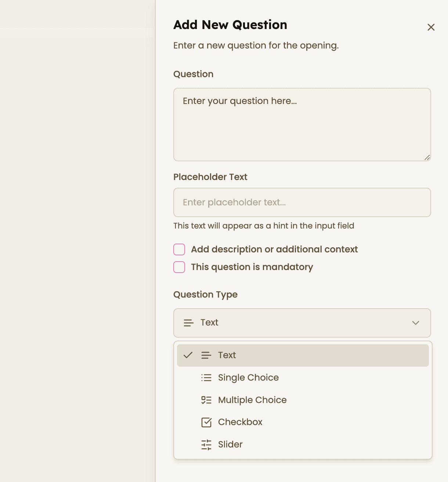Select Multiple Choice as question type
This screenshot has width=448, height=482.
252,400
